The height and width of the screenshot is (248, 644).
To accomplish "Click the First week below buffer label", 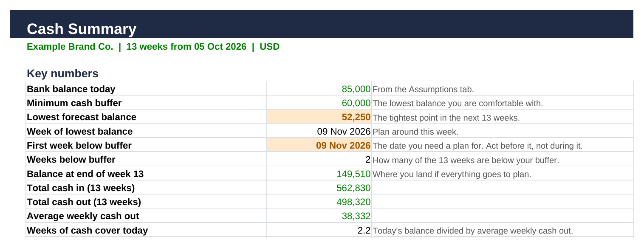I will coord(79,146).
